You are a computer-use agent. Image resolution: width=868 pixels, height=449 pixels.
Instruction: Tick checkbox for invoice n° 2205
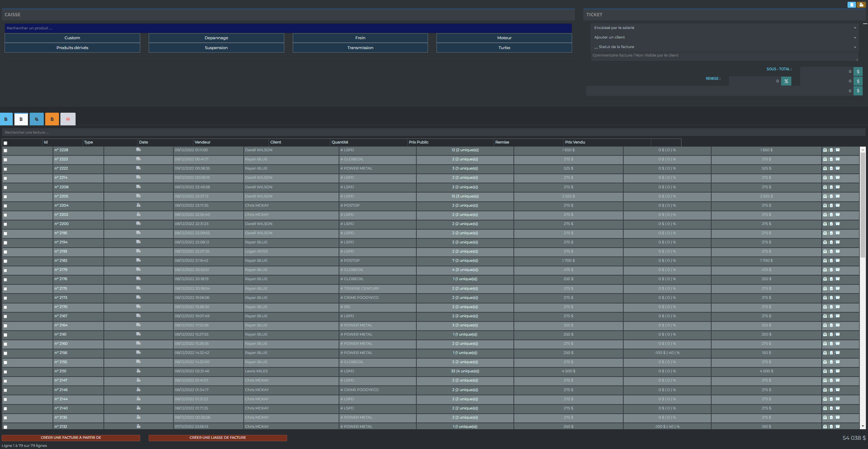pyautogui.click(x=5, y=197)
